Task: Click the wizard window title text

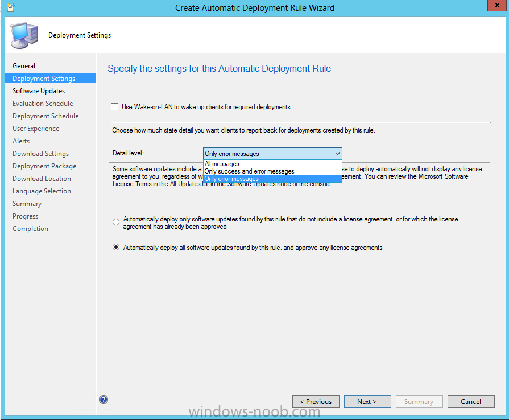Action: pos(255,8)
